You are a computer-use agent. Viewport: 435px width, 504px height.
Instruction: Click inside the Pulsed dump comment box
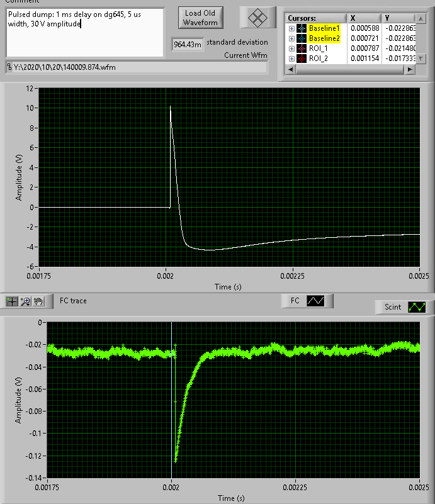point(85,33)
